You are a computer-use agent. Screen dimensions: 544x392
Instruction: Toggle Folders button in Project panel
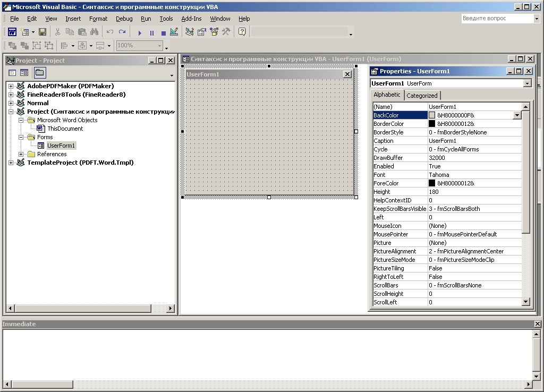[x=40, y=73]
